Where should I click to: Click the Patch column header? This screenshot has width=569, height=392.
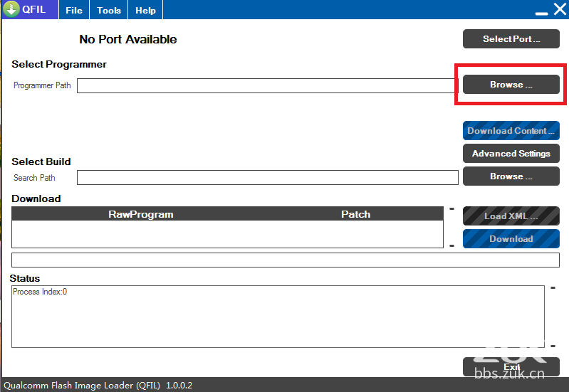(355, 214)
